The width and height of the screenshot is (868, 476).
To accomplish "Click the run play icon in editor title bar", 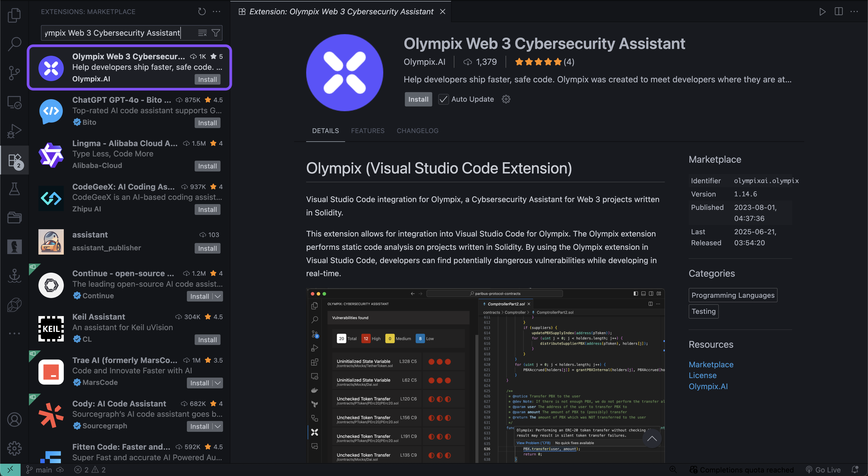I will pyautogui.click(x=822, y=12).
